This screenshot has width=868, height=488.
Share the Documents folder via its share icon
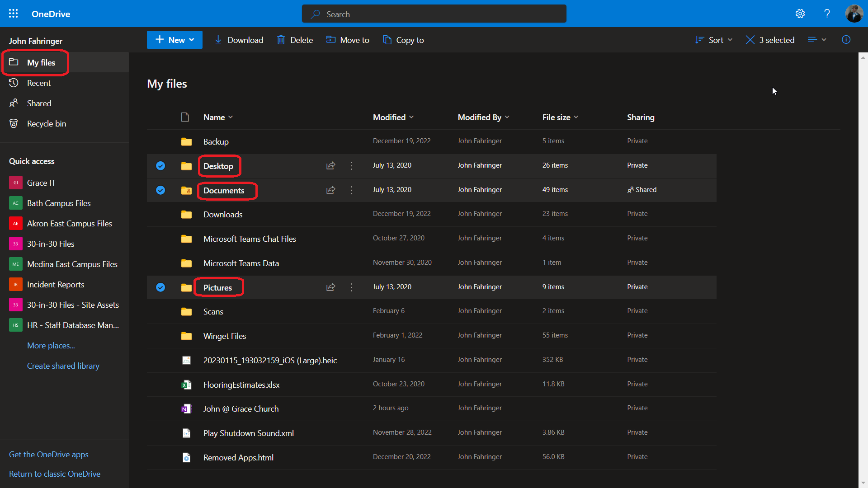point(331,190)
